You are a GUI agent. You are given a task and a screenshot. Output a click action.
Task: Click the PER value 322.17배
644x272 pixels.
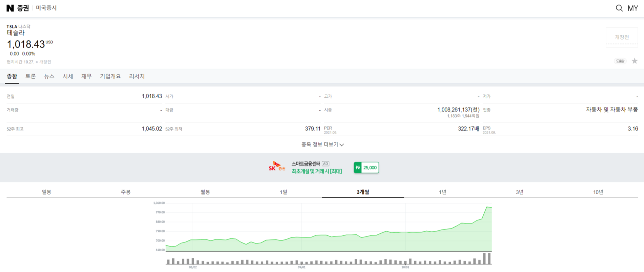pos(468,129)
